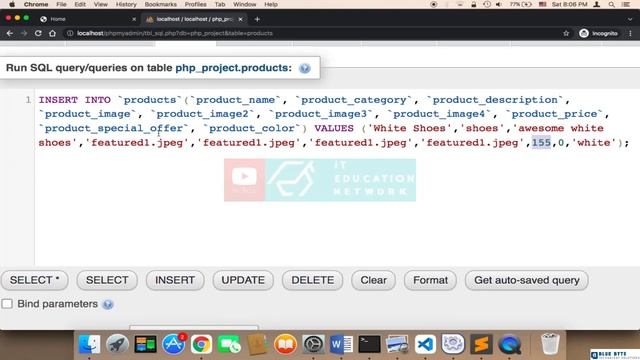Open the History menu
The width and height of the screenshot is (640, 360).
(126, 4)
